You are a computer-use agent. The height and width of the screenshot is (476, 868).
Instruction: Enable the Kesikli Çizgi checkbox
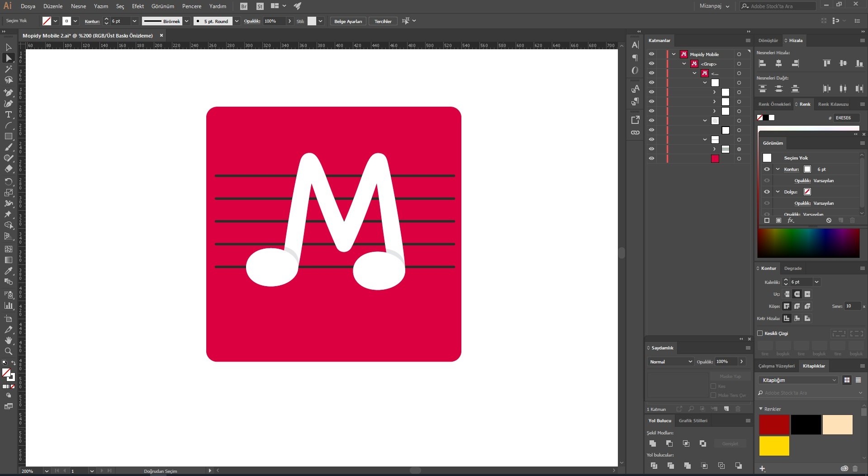pyautogui.click(x=760, y=333)
